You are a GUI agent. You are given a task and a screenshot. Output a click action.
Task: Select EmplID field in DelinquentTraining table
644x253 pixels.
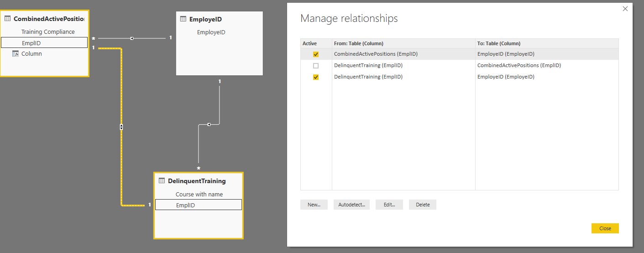(x=199, y=205)
